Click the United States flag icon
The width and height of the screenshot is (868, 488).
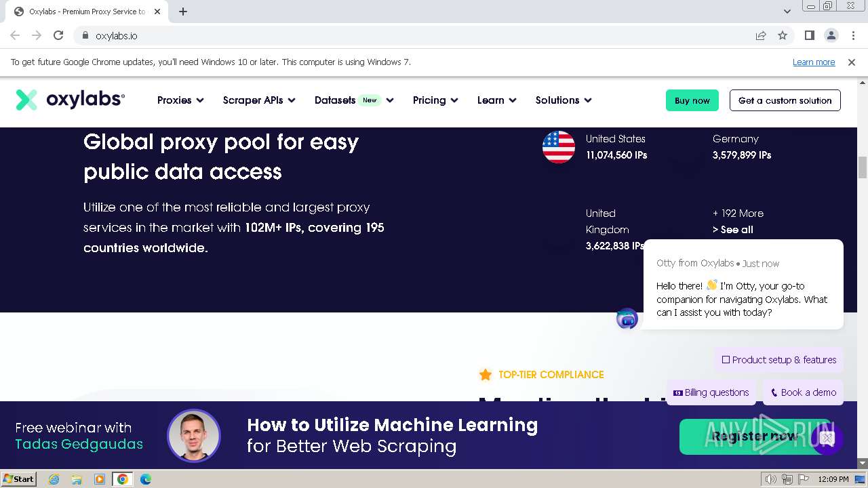(x=559, y=146)
